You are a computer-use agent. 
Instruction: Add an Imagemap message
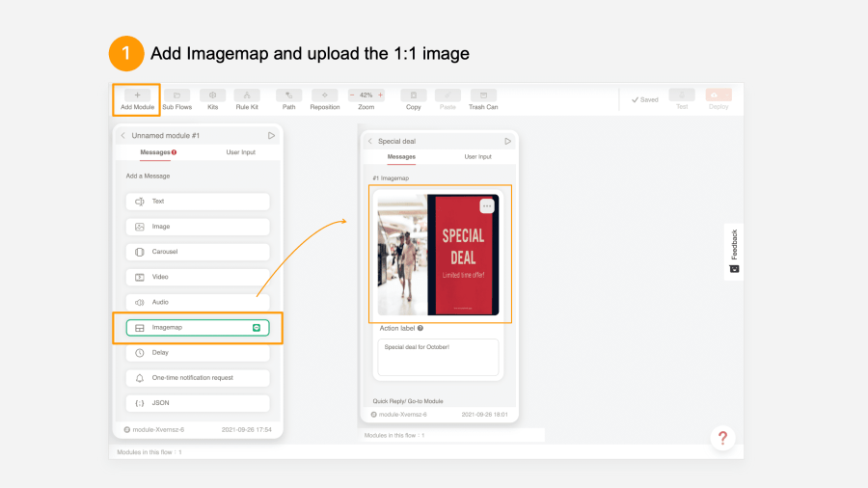(x=198, y=328)
